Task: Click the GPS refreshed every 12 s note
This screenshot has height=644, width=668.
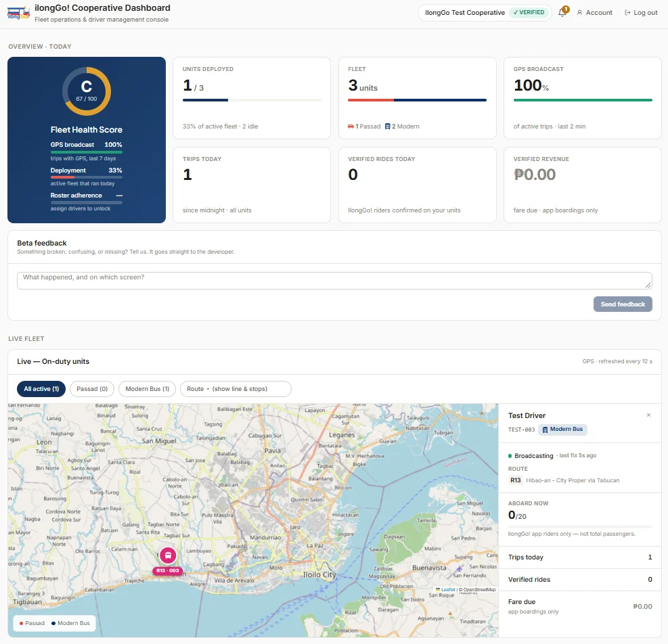Action: (617, 361)
